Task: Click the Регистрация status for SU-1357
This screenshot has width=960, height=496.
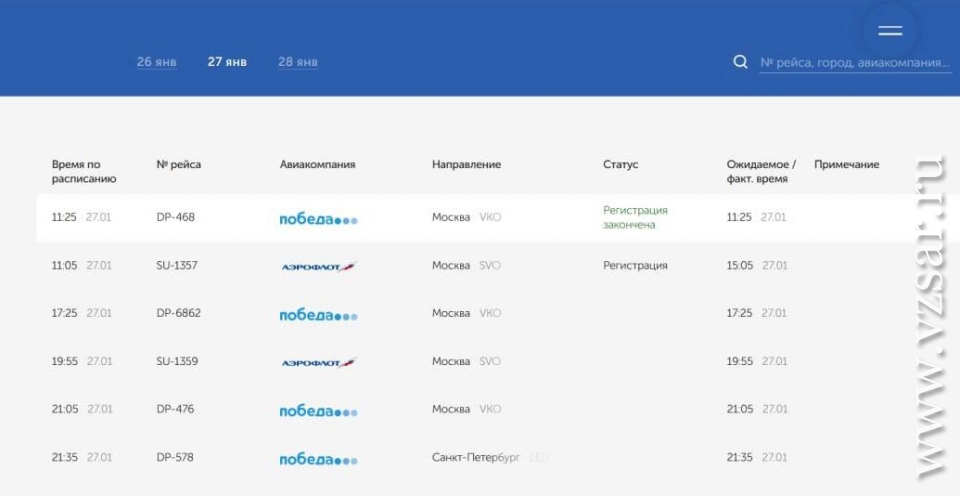Action: [635, 266]
